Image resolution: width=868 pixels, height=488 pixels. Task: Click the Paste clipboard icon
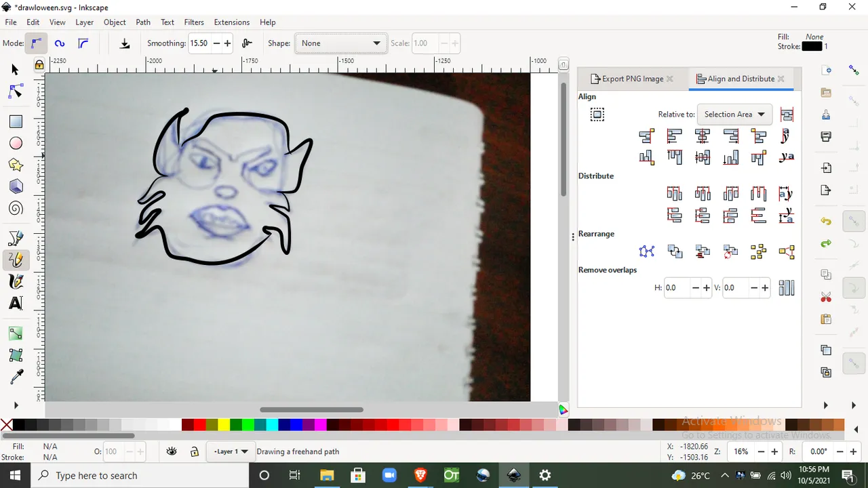pyautogui.click(x=826, y=319)
